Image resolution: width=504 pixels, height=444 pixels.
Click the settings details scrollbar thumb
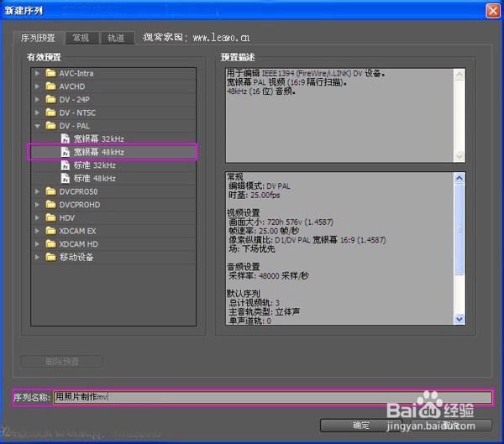click(x=459, y=229)
